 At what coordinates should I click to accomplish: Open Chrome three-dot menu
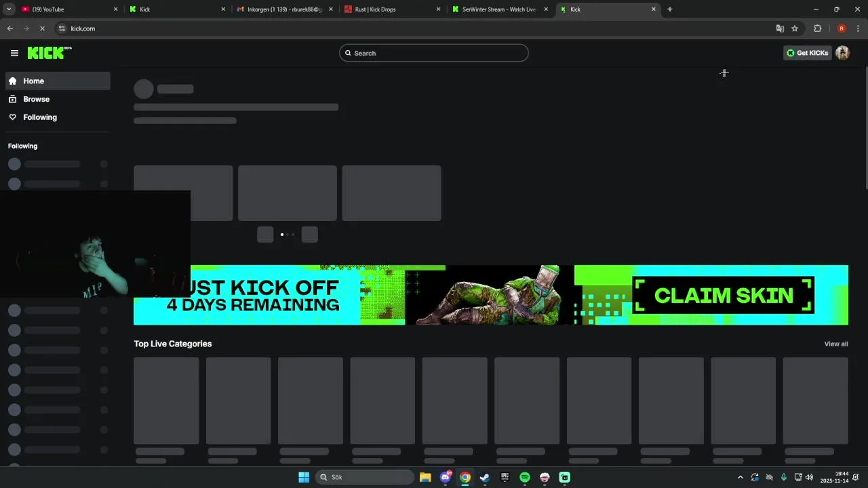(x=859, y=28)
